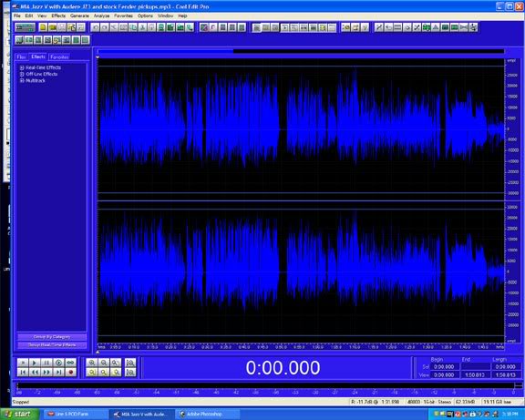The width and height of the screenshot is (525, 420).
Task: Switch to the Favorites tab
Action: coord(59,56)
